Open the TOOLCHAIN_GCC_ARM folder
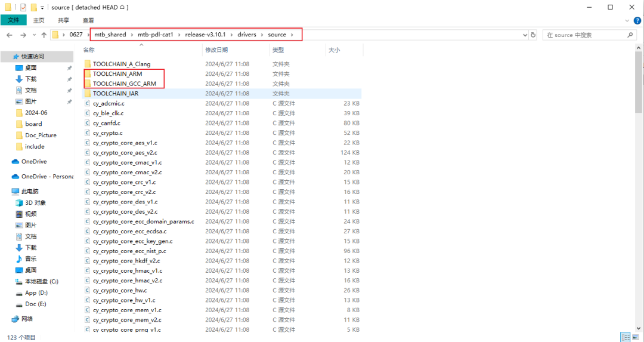The image size is (644, 342). [124, 84]
